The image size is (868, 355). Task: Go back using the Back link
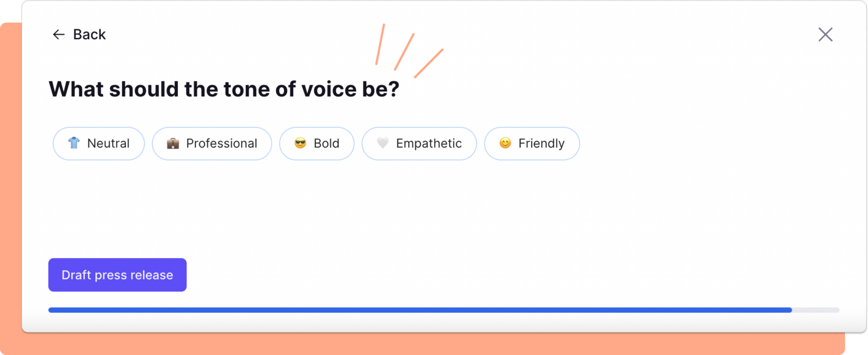(x=81, y=34)
